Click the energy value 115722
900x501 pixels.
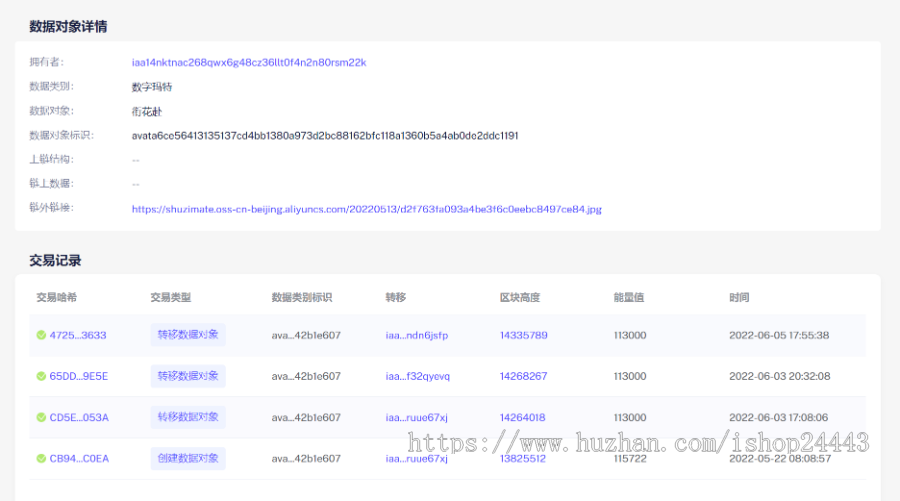(x=630, y=459)
